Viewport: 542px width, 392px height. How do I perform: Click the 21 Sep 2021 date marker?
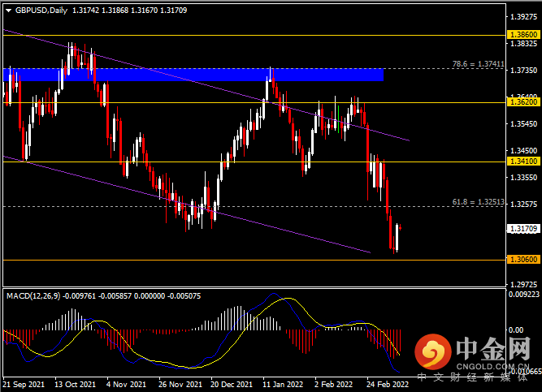click(24, 384)
